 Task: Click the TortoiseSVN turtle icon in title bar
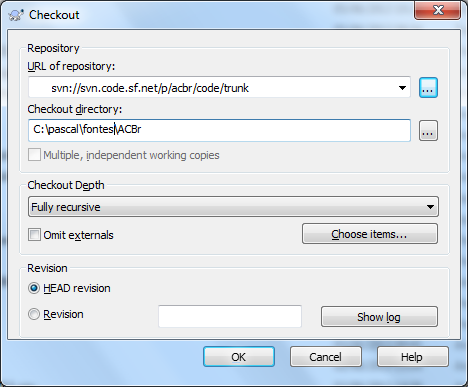(x=16, y=15)
